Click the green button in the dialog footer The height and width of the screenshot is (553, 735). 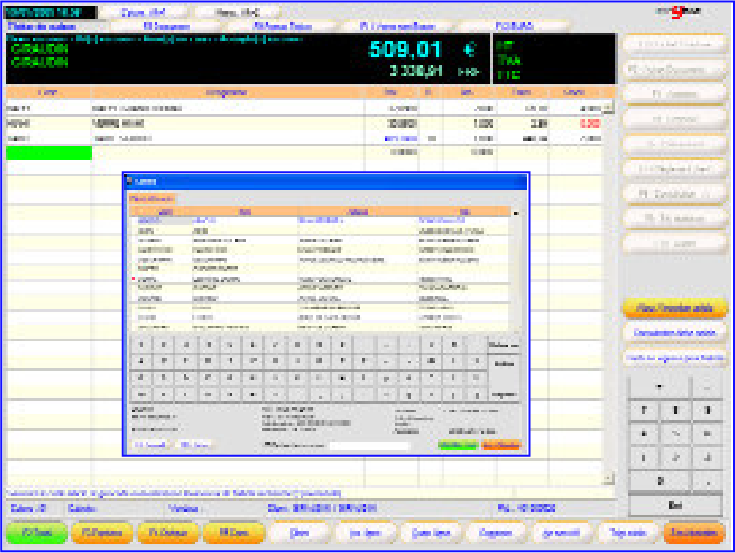458,445
